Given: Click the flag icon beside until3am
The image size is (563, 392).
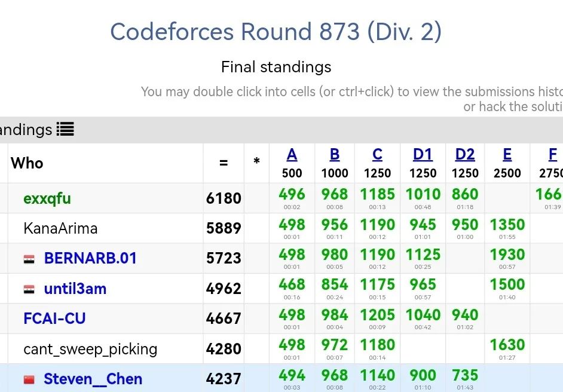Looking at the screenshot, I should coord(29,289).
